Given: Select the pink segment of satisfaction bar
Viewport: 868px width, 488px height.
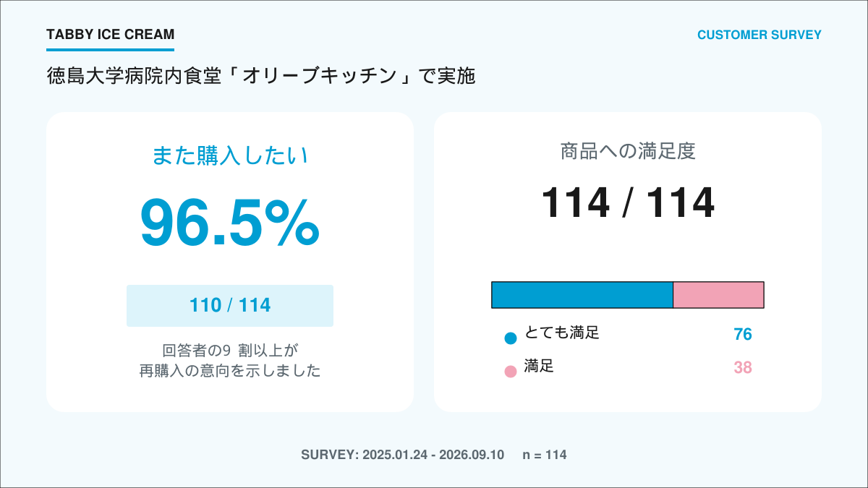Looking at the screenshot, I should click(718, 295).
